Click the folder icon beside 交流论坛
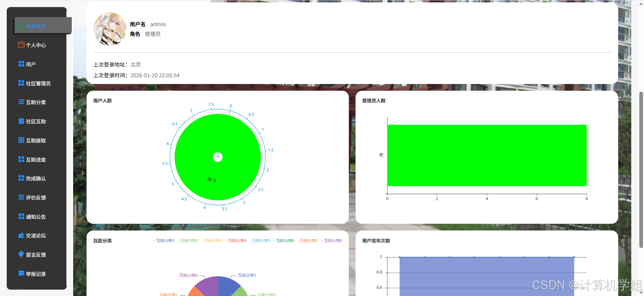 pyautogui.click(x=21, y=235)
